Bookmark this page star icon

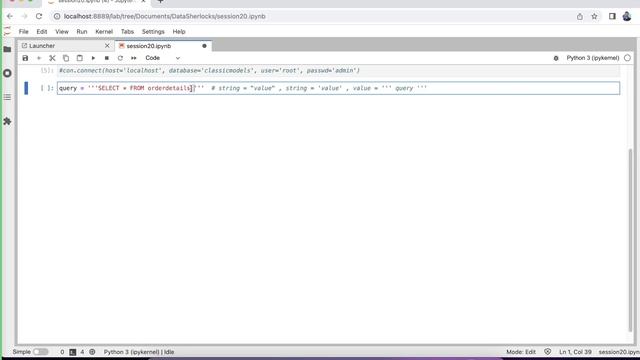[594, 16]
